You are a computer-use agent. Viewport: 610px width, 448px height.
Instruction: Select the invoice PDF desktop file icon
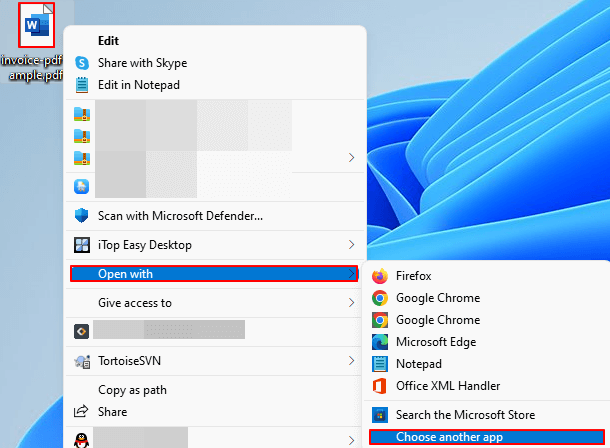[x=37, y=25]
